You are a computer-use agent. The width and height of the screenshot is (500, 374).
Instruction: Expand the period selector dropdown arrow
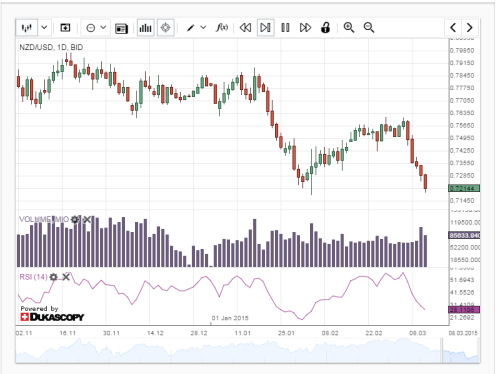103,28
